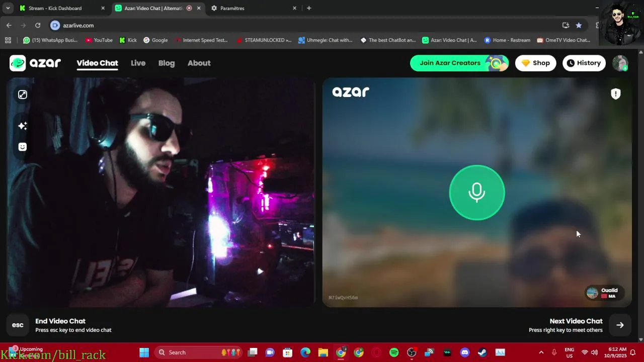The height and width of the screenshot is (362, 644).
Task: Click the cast/install icon in address bar
Action: coord(566,25)
